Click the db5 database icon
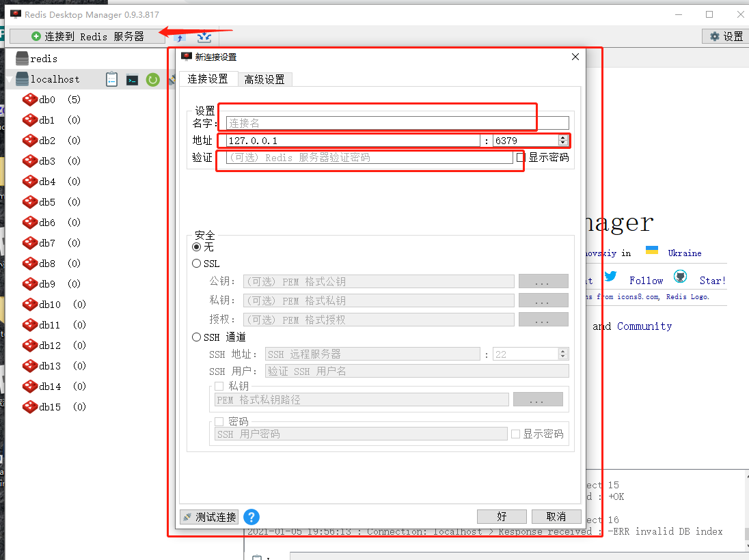 (30, 202)
